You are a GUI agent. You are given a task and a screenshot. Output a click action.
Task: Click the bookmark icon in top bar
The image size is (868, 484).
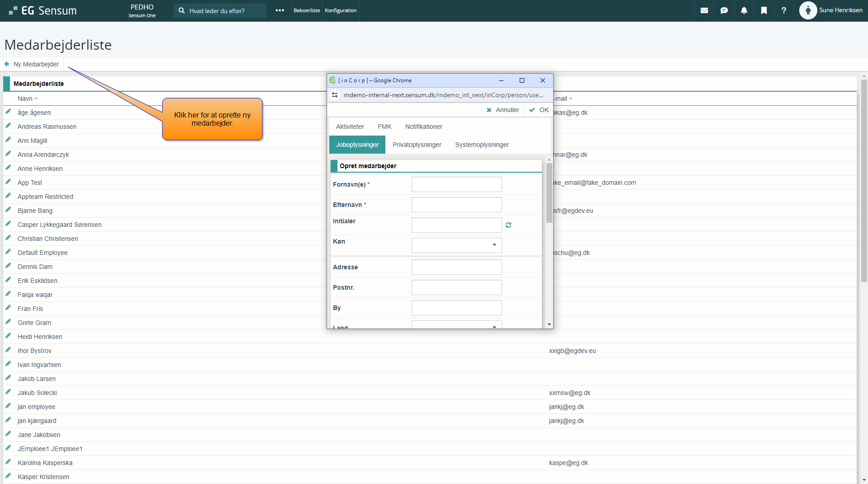point(764,10)
